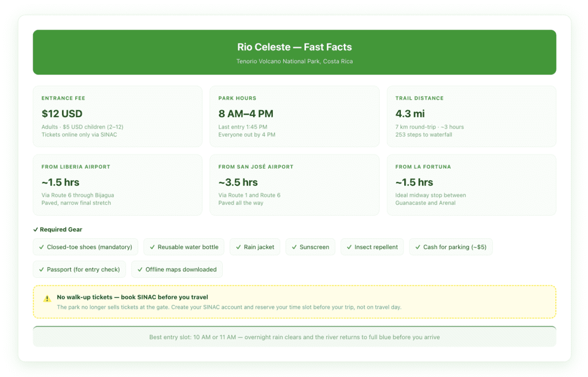Click the checkmark beside Required Gear heading
588x377 pixels.
point(36,229)
